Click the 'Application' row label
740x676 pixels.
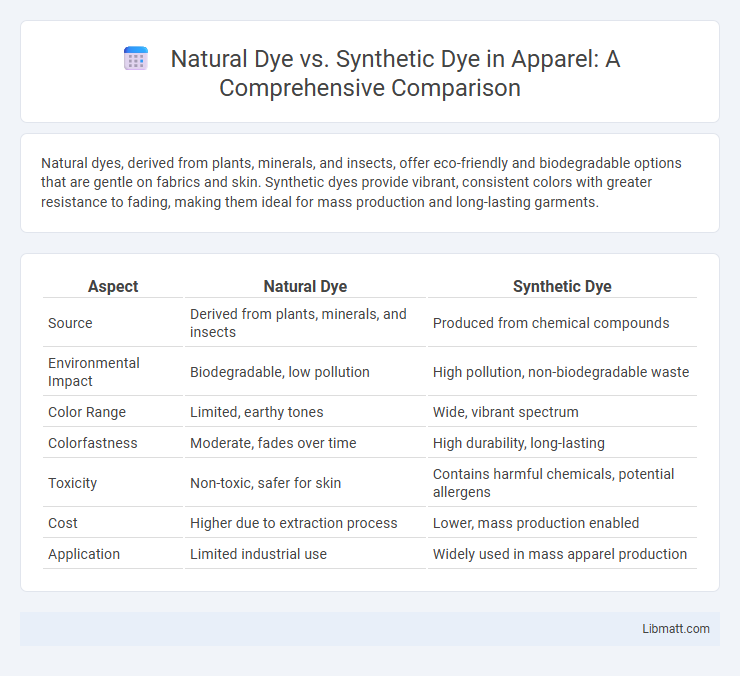84,554
